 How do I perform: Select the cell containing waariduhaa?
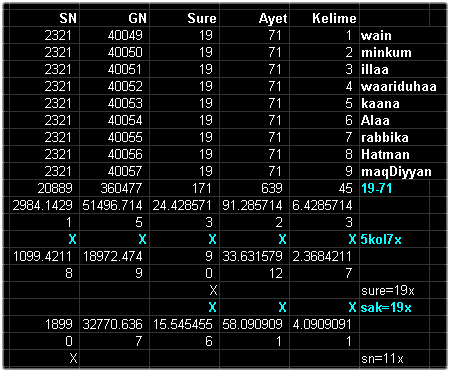(x=399, y=86)
